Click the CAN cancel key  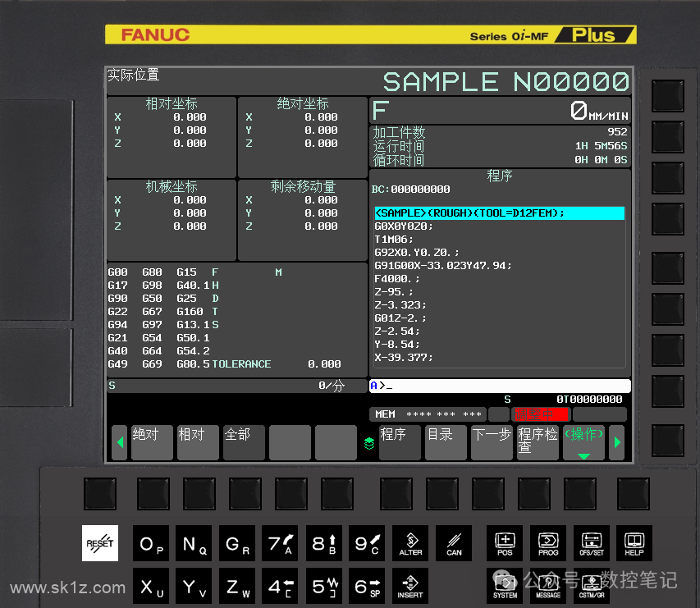pos(454,543)
